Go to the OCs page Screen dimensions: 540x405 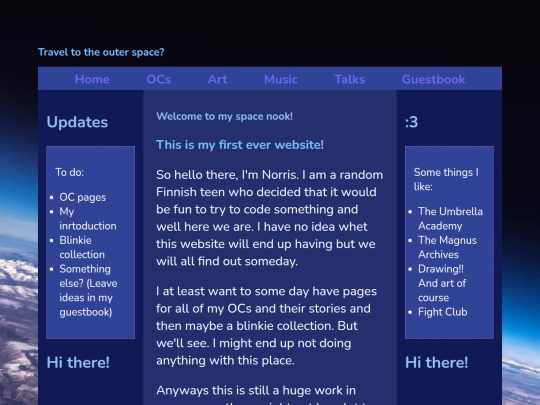[158, 80]
